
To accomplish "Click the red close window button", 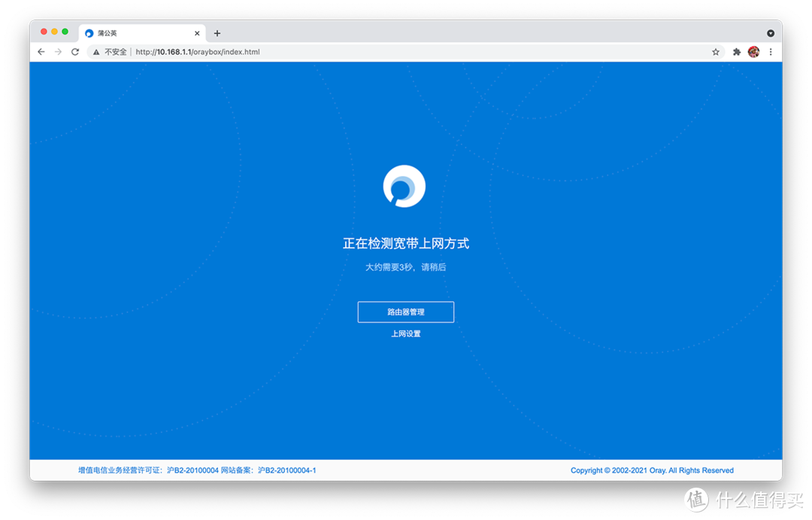I will [44, 32].
